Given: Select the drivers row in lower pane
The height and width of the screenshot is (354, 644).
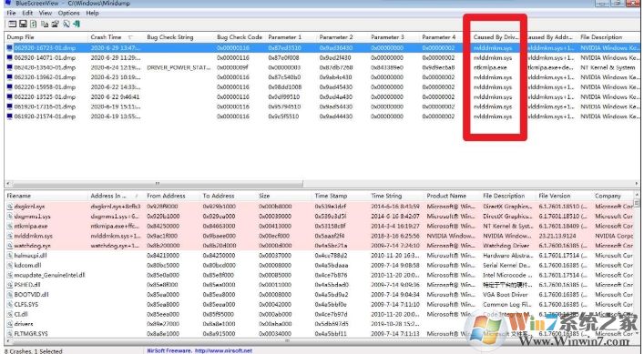Looking at the screenshot, I should pos(320,324).
